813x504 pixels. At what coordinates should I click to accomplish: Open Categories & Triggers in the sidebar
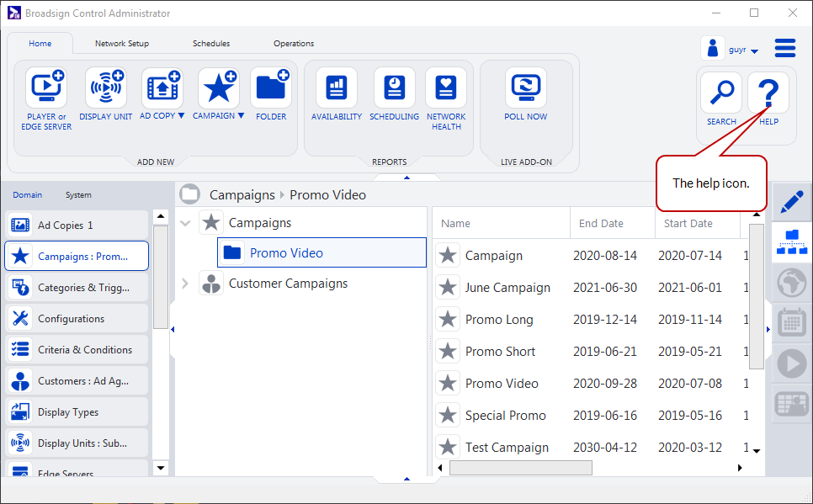click(77, 287)
